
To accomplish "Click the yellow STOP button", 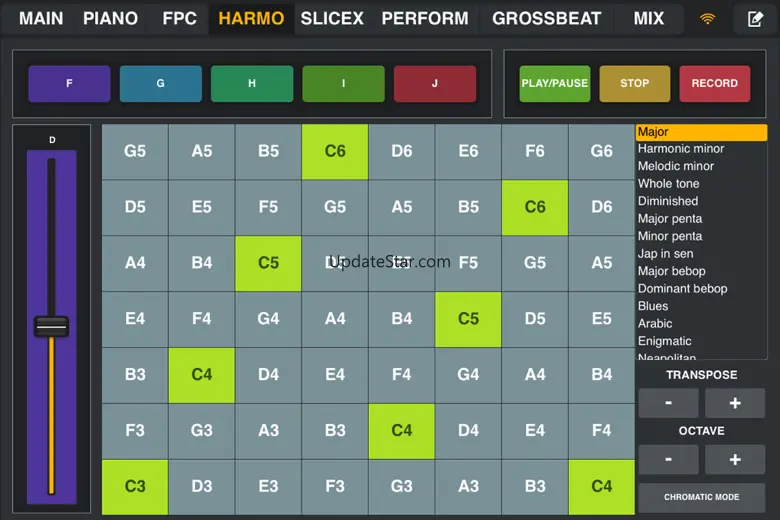I will coord(635,84).
